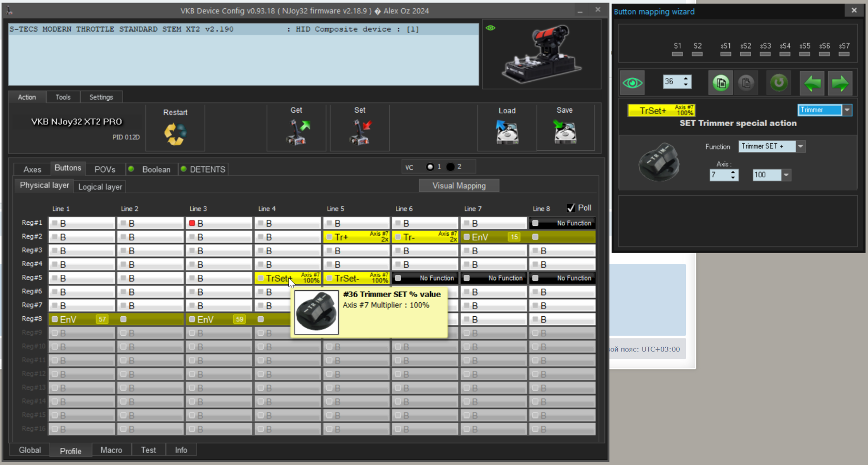Click the B cell in Reg#3 Line 8
Viewport: 868px width, 465px height.
tap(562, 251)
